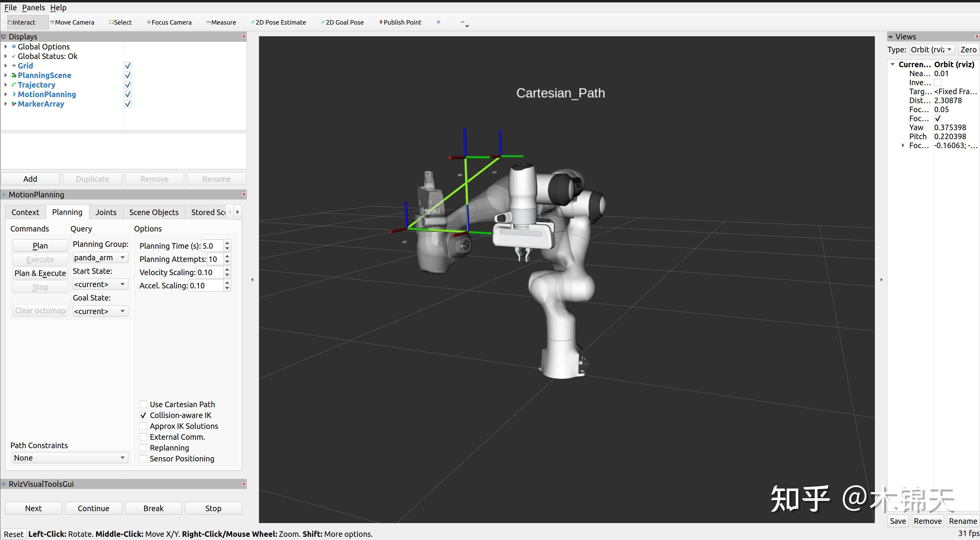Activate 2D Pose Estimate tool
The width and height of the screenshot is (980, 540).
click(x=278, y=22)
